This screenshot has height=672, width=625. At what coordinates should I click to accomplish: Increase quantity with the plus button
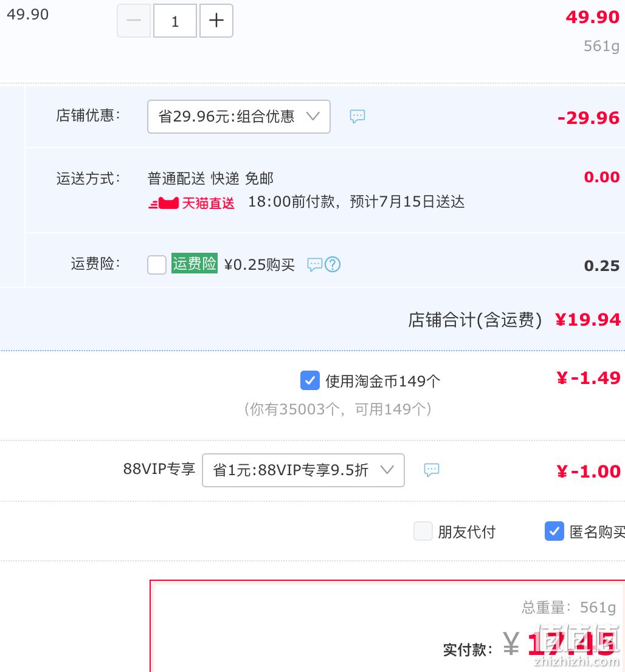216,21
